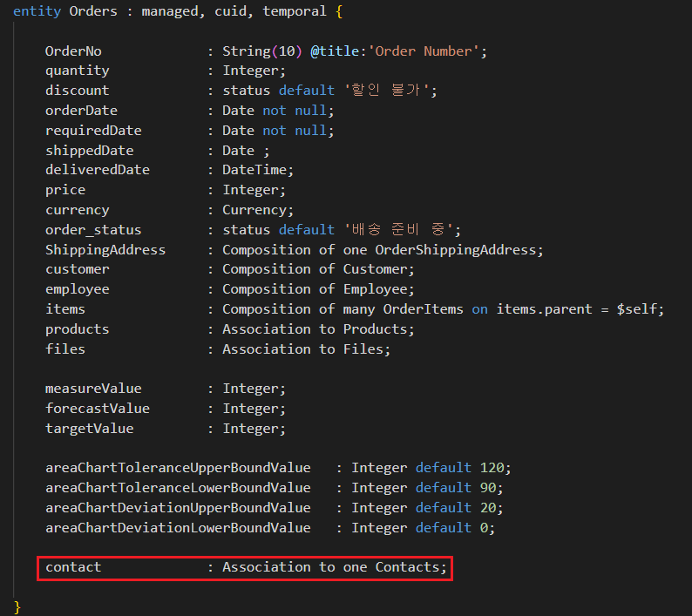Click 'String(10)' type on the OrderNo line
692x616 pixels.
coord(262,51)
